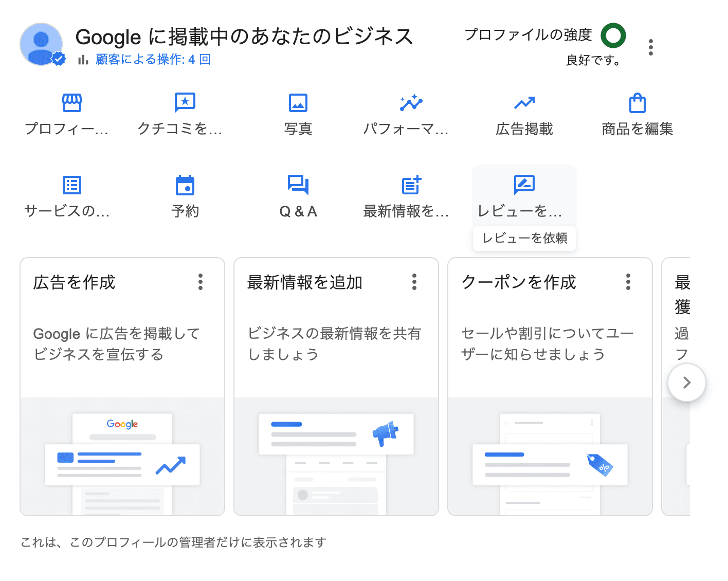Click the 商品を編集 label text
728x581 pixels.
tap(638, 129)
